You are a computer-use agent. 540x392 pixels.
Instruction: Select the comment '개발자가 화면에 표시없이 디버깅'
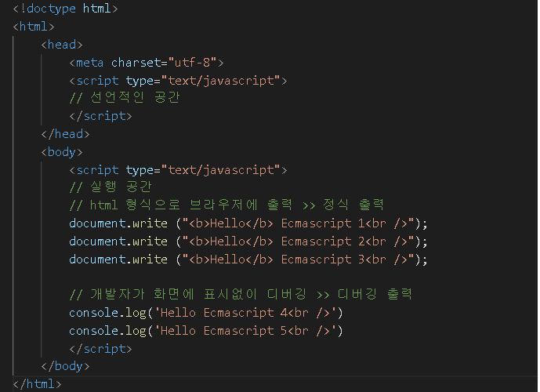pyautogui.click(x=241, y=295)
